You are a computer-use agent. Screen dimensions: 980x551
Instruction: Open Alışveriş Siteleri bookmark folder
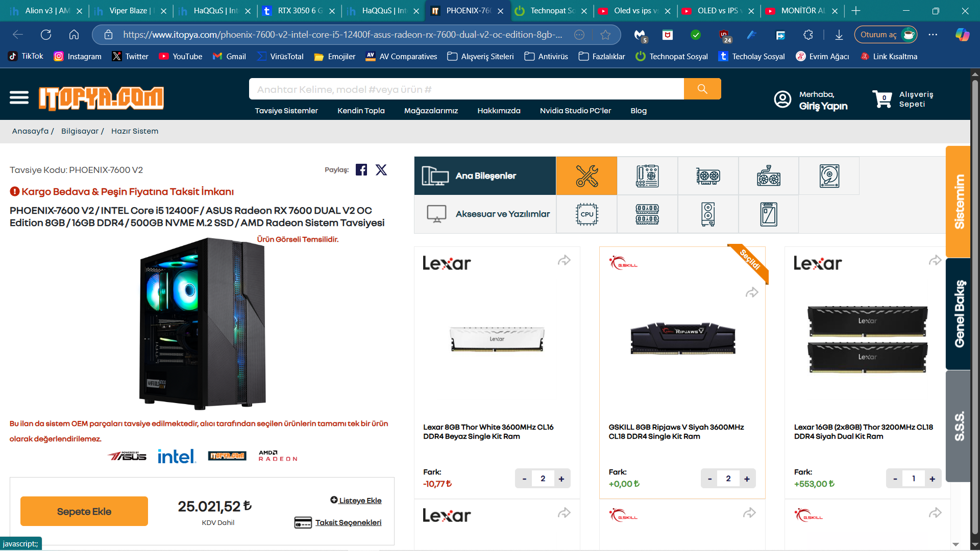480,57
